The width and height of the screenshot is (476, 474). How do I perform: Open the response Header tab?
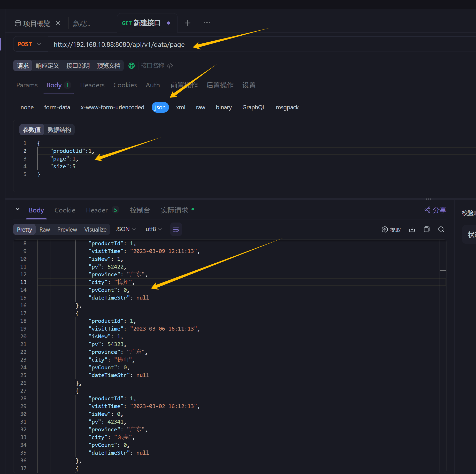pos(102,210)
